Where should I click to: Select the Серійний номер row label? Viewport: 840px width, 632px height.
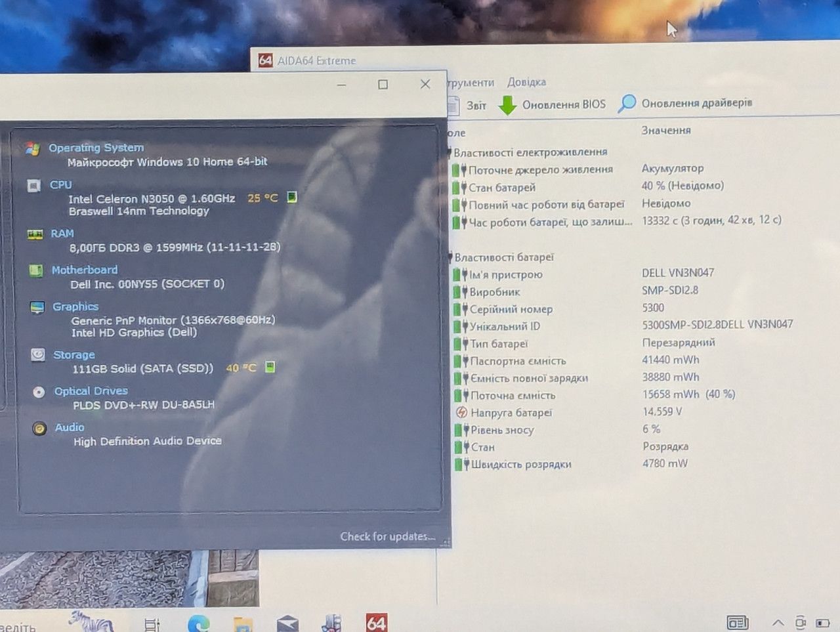click(511, 309)
